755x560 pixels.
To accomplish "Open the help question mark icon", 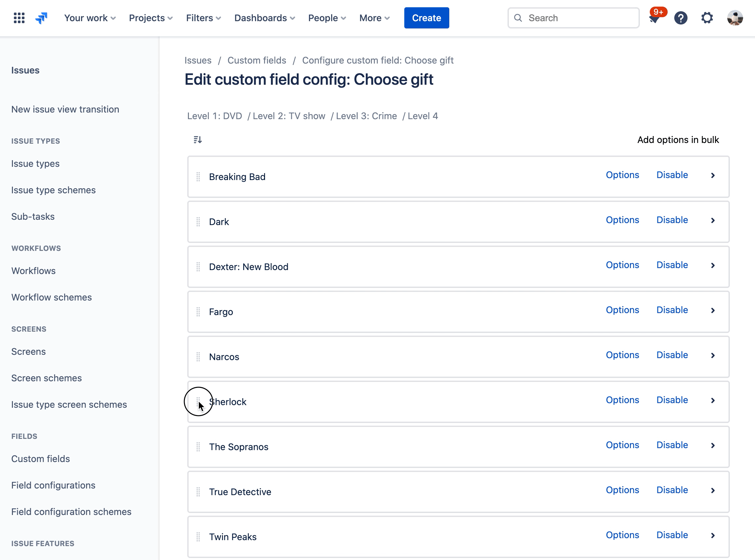I will (x=681, y=18).
